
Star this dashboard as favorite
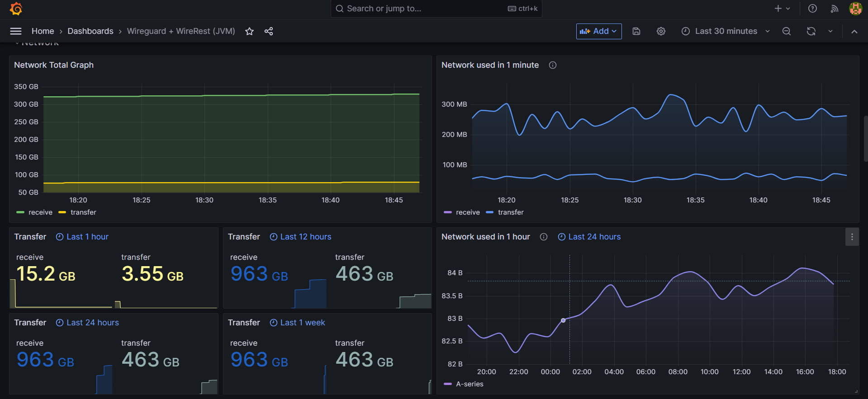point(249,31)
